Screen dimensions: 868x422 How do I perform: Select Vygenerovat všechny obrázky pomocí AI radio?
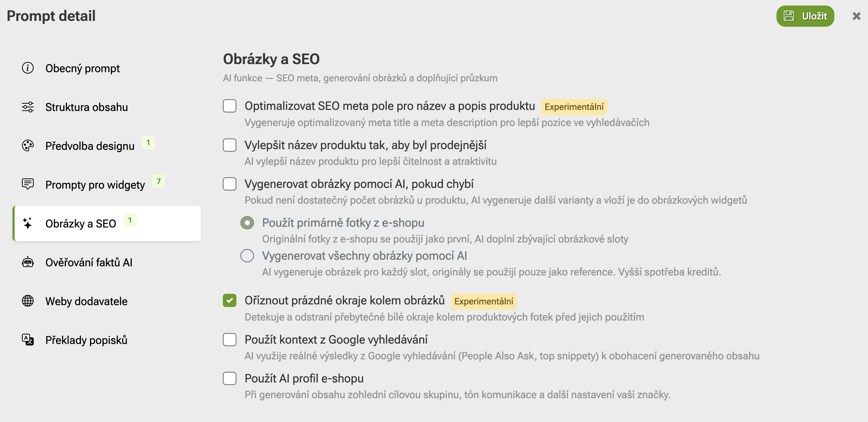pyautogui.click(x=247, y=256)
